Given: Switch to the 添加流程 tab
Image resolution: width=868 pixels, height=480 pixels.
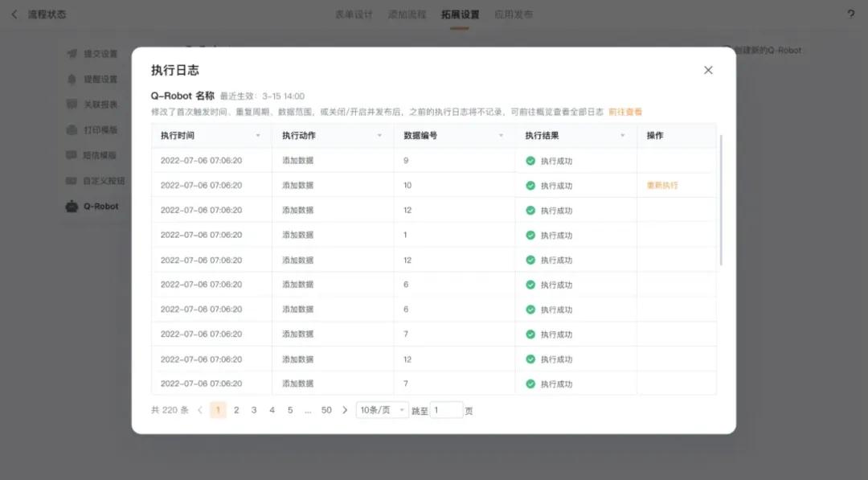Looking at the screenshot, I should tap(407, 14).
